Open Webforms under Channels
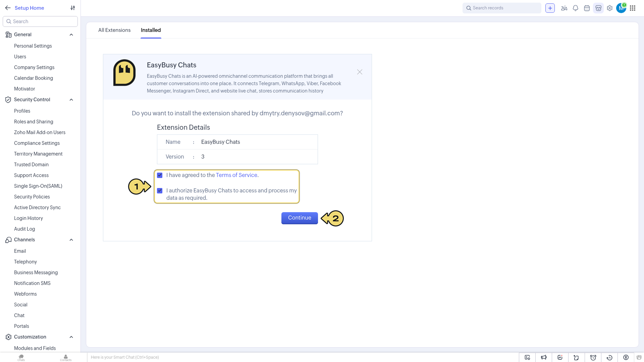The width and height of the screenshot is (644, 362). click(25, 294)
